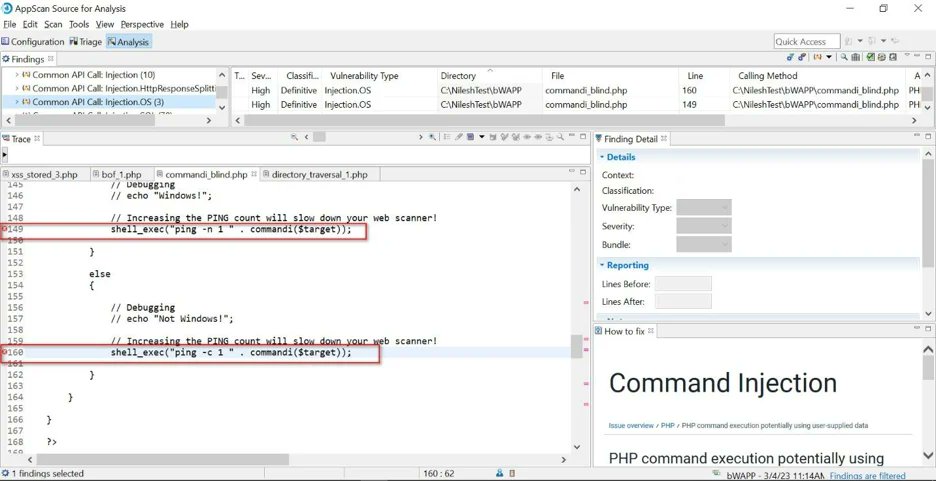The width and height of the screenshot is (936, 481).
Task: Click the green checkmark icon in Findings toolbar
Action: tap(871, 57)
